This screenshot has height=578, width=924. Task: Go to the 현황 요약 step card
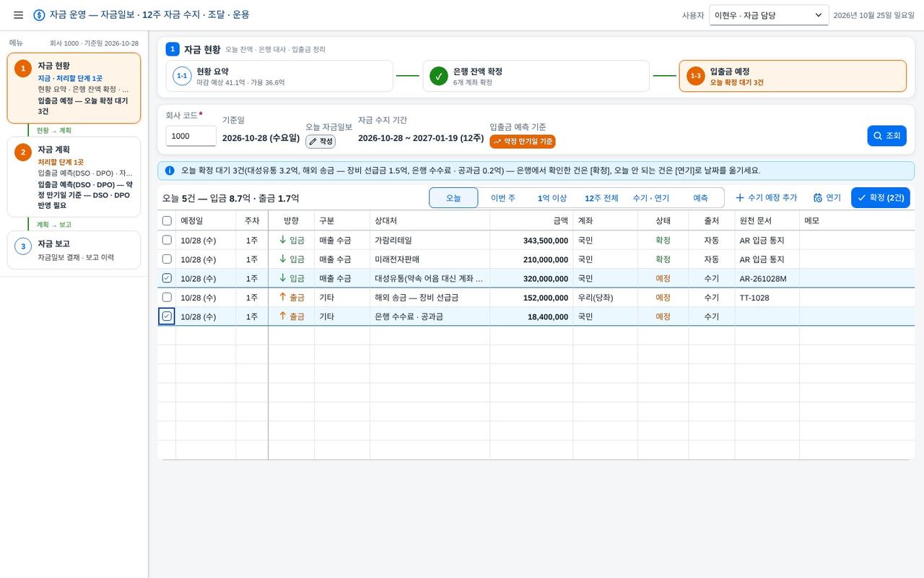click(x=279, y=76)
